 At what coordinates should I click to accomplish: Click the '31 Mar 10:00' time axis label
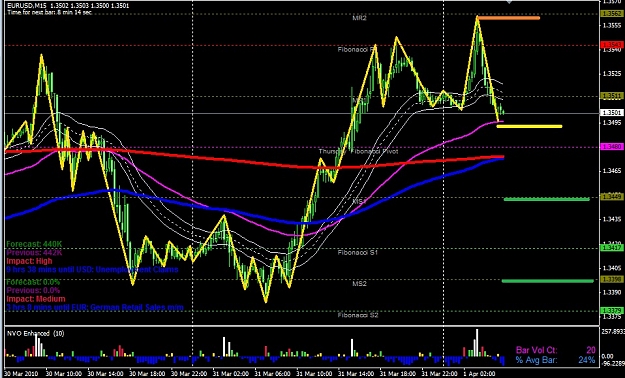[x=313, y=374]
